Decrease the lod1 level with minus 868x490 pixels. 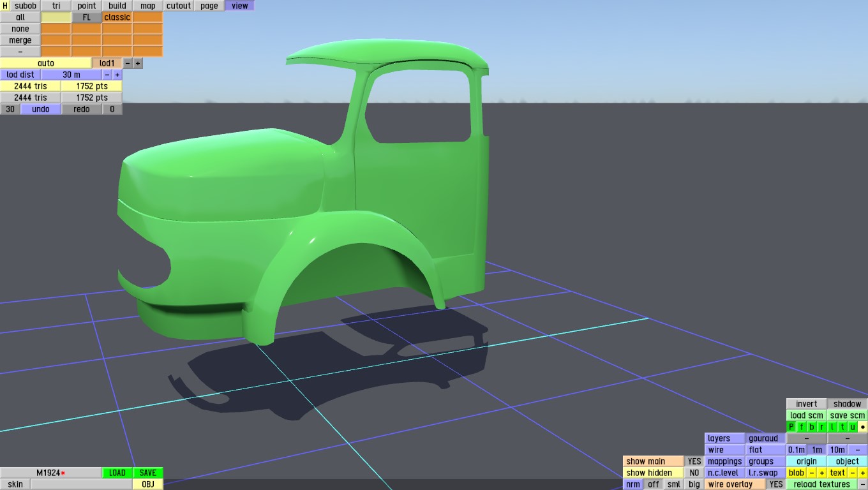128,63
